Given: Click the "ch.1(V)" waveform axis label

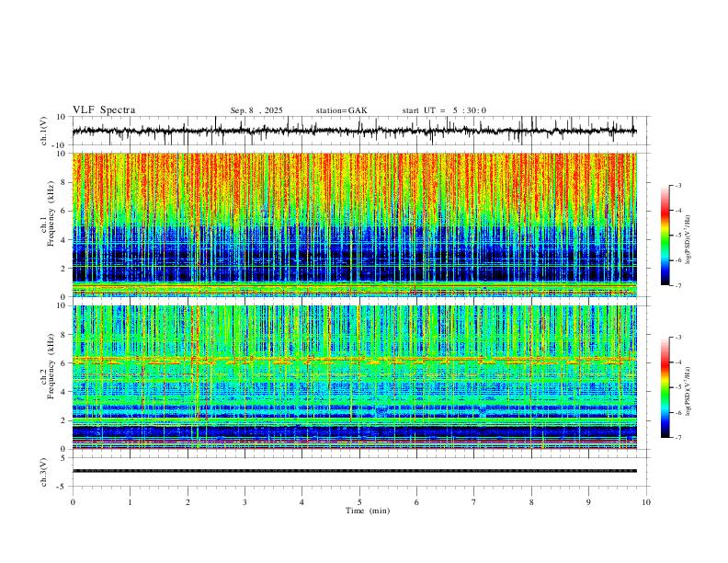Looking at the screenshot, I should pyautogui.click(x=44, y=131).
